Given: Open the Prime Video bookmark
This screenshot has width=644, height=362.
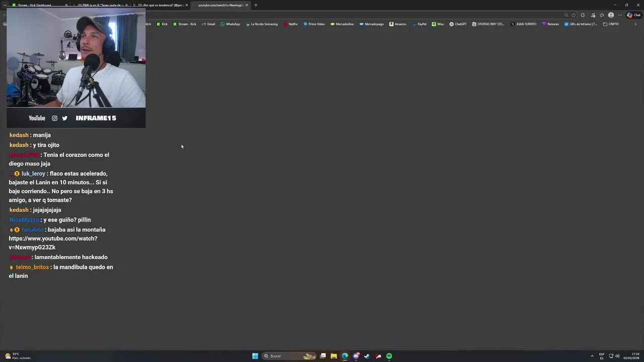Looking at the screenshot, I should 314,24.
